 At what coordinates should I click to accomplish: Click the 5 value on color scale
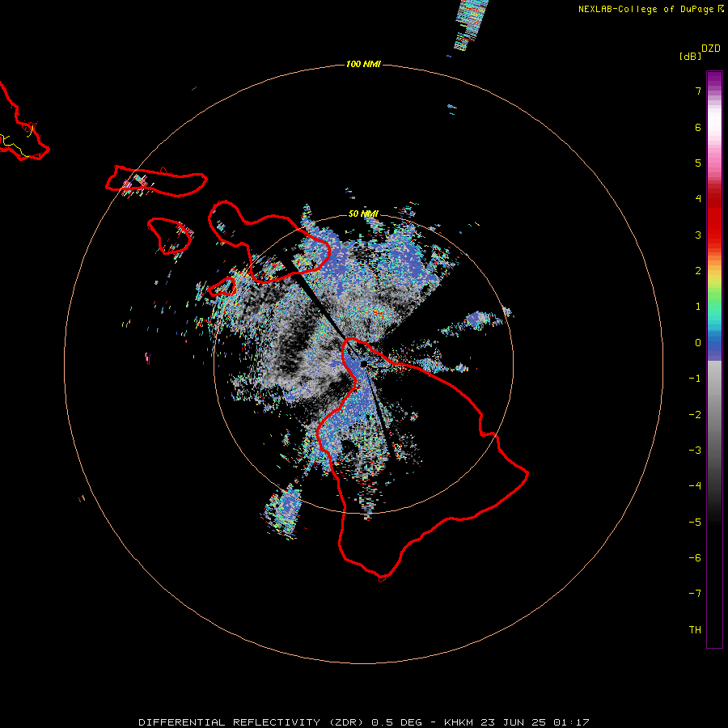tap(698, 163)
